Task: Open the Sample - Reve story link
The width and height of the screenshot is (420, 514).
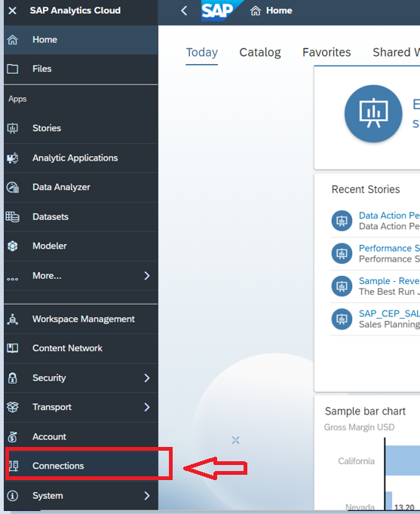Action: coord(389,281)
